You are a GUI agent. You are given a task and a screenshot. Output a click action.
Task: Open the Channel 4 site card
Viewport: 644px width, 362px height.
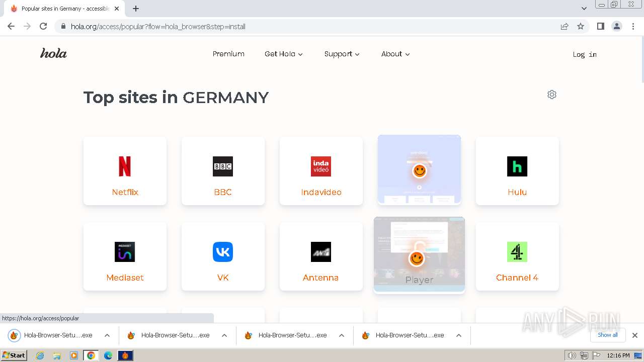(517, 256)
